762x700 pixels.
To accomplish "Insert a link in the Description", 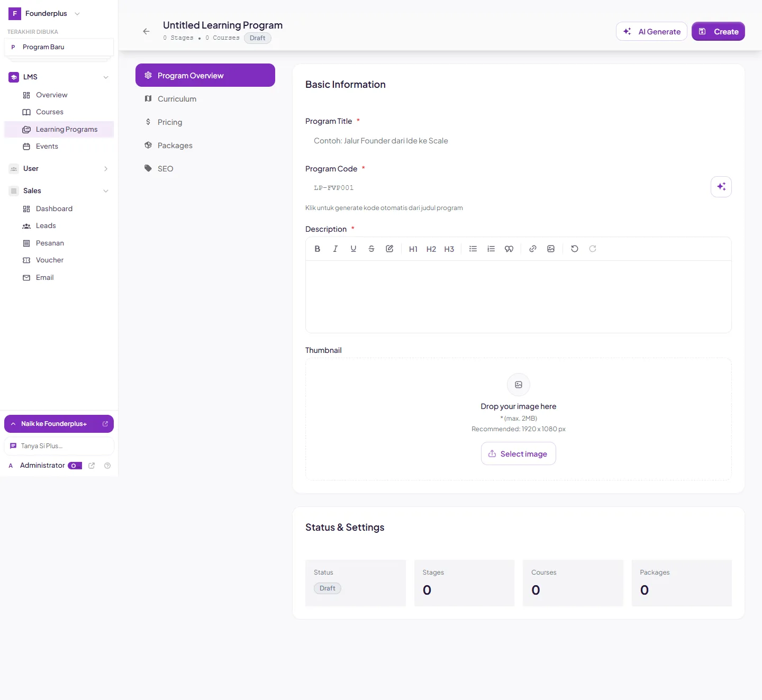I will click(x=533, y=249).
